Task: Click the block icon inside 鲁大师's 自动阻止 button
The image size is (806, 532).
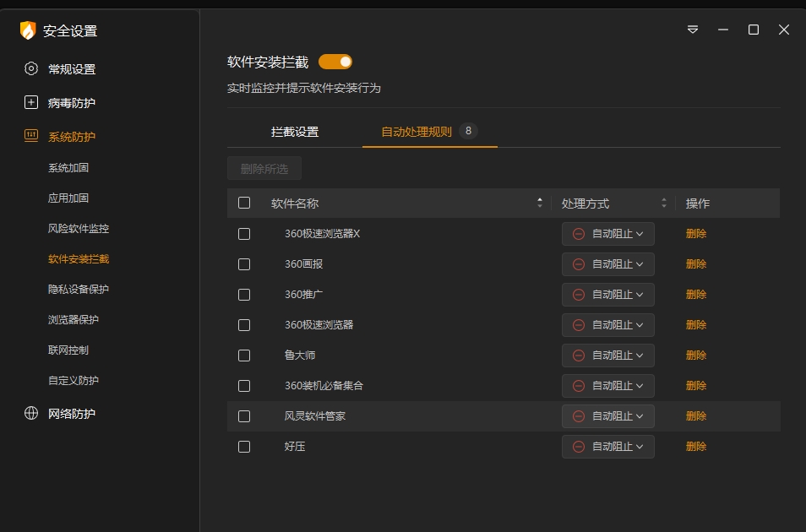Action: pyautogui.click(x=577, y=355)
